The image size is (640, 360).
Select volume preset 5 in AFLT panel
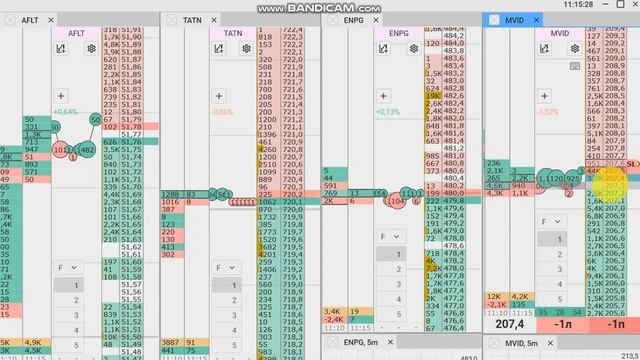pos(69,345)
